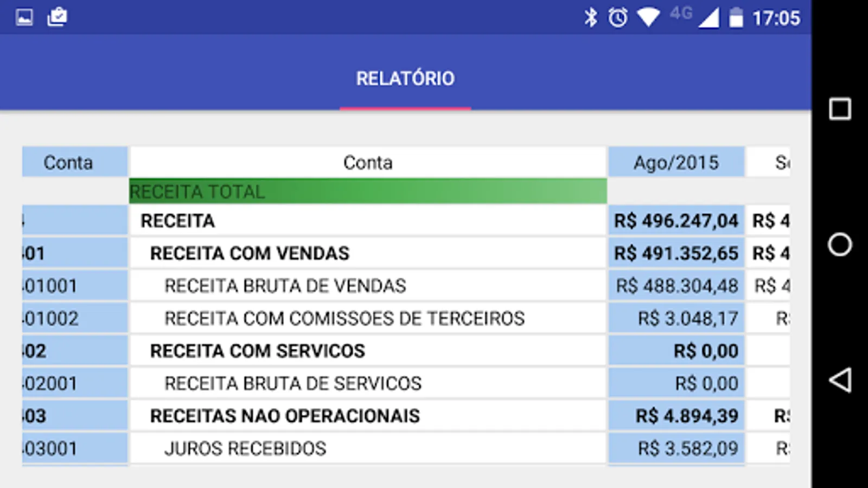868x488 pixels.
Task: Tap the Bluetooth status icon
Action: [590, 17]
